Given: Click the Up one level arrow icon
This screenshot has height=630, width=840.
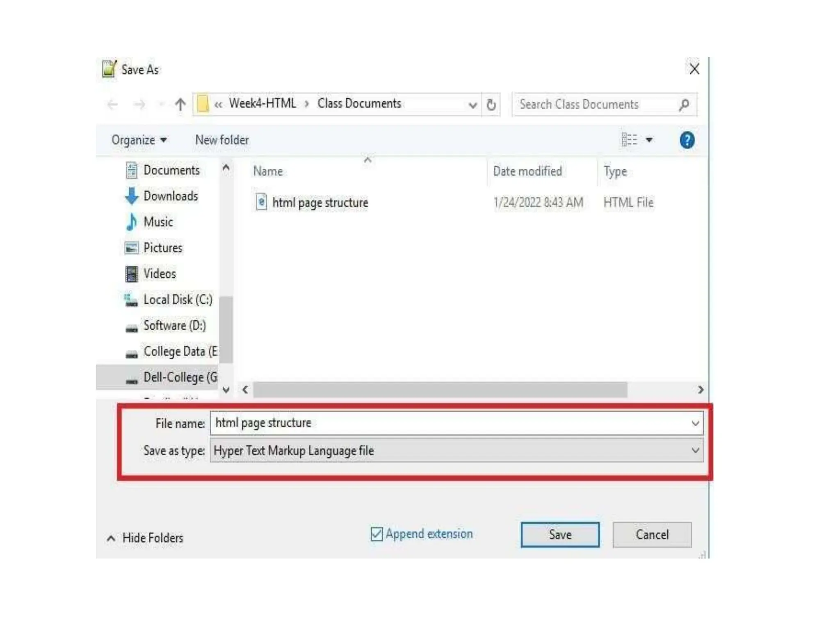Looking at the screenshot, I should pyautogui.click(x=180, y=105).
